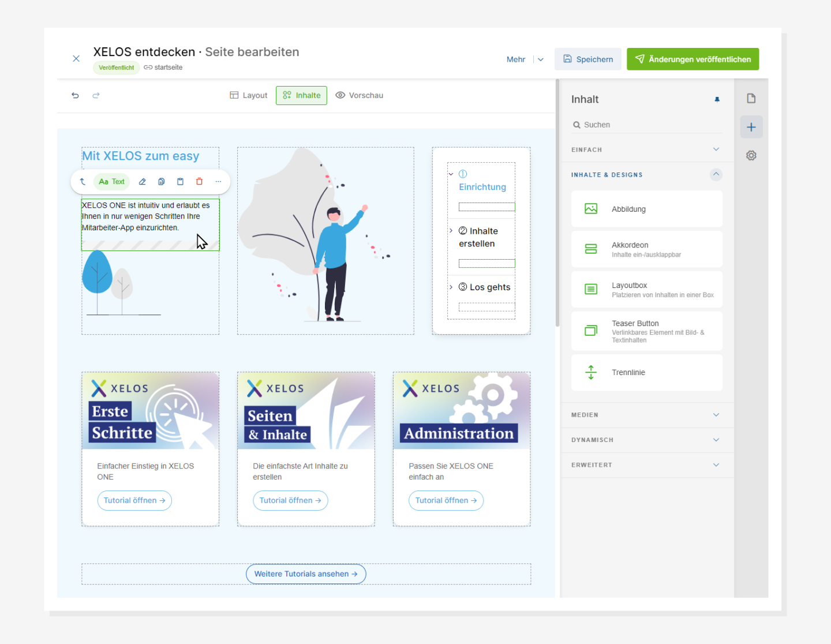Click the 'Einfacher Einstieg in XELOS ONE' text
The width and height of the screenshot is (831, 644).
145,471
